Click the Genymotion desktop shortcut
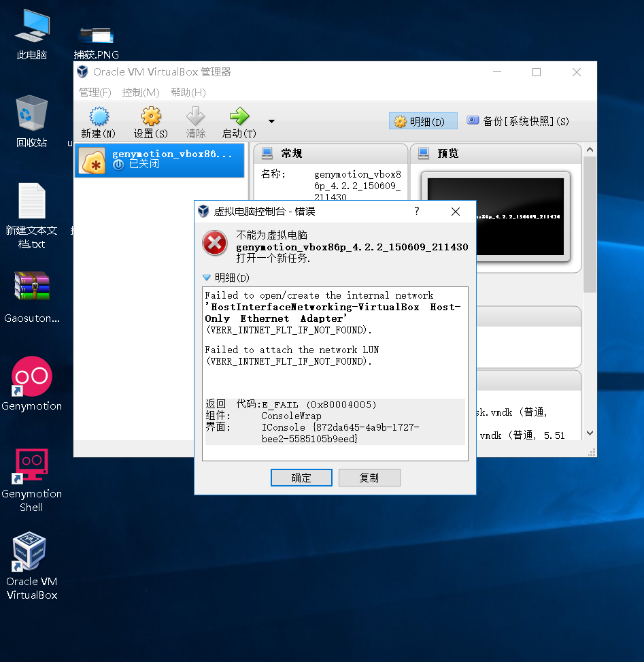Image resolution: width=644 pixels, height=662 pixels. (x=32, y=383)
